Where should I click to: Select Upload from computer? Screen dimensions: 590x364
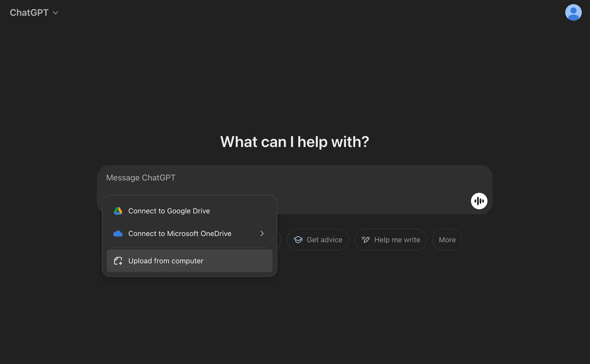(x=166, y=261)
